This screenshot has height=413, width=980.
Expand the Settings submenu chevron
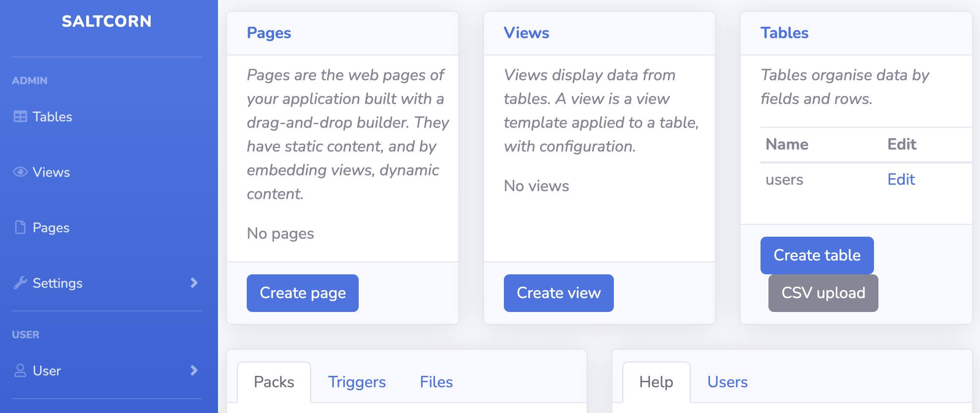pos(194,283)
